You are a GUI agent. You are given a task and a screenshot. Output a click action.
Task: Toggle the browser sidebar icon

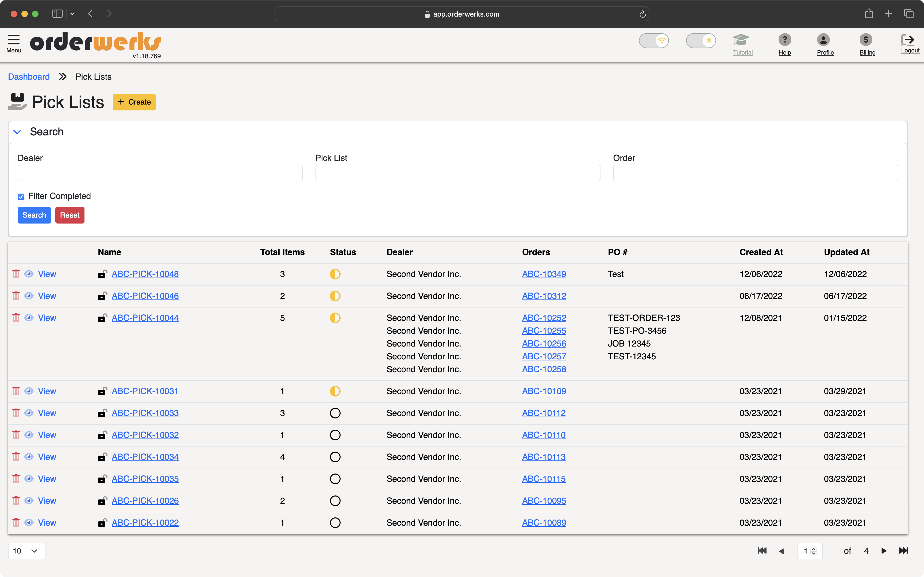tap(57, 14)
